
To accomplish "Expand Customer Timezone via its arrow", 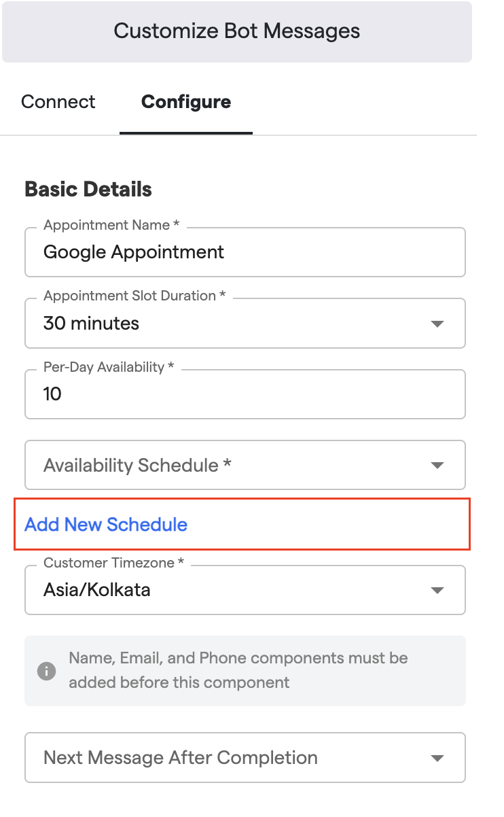I will 437,590.
